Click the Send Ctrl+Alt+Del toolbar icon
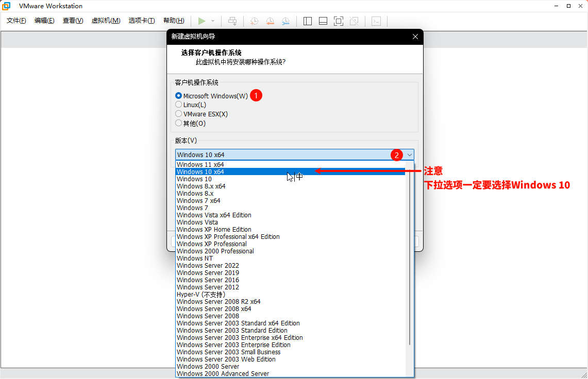Image resolution: width=588 pixels, height=379 pixels. [232, 21]
